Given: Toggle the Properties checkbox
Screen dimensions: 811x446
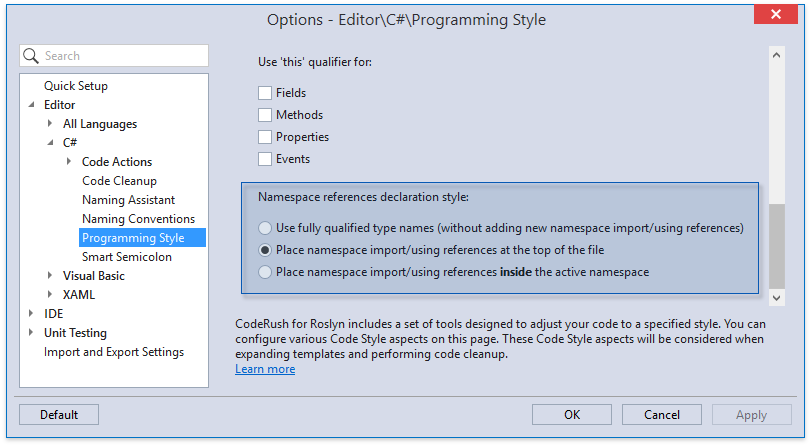Looking at the screenshot, I should point(265,137).
